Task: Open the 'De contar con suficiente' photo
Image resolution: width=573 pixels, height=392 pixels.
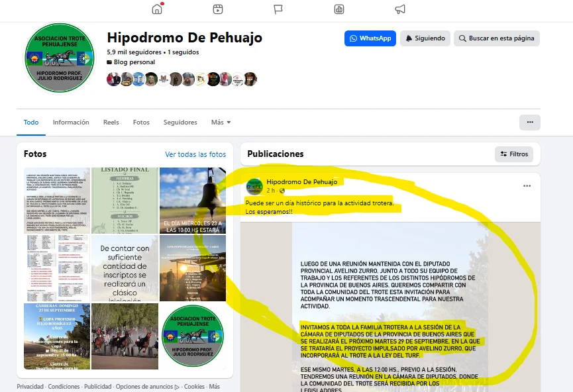Action: pyautogui.click(x=125, y=268)
